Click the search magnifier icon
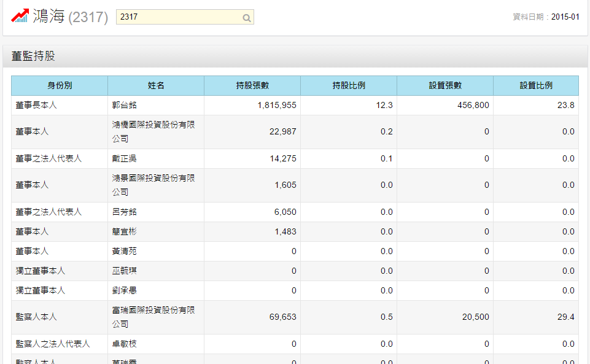Screen dimensions: 590x364 (246, 18)
